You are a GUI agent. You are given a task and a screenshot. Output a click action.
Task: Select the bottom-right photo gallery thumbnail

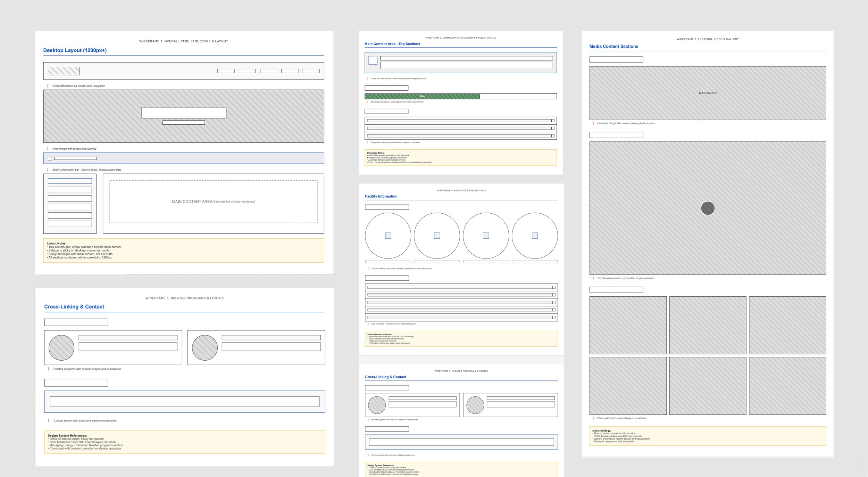coord(787,386)
